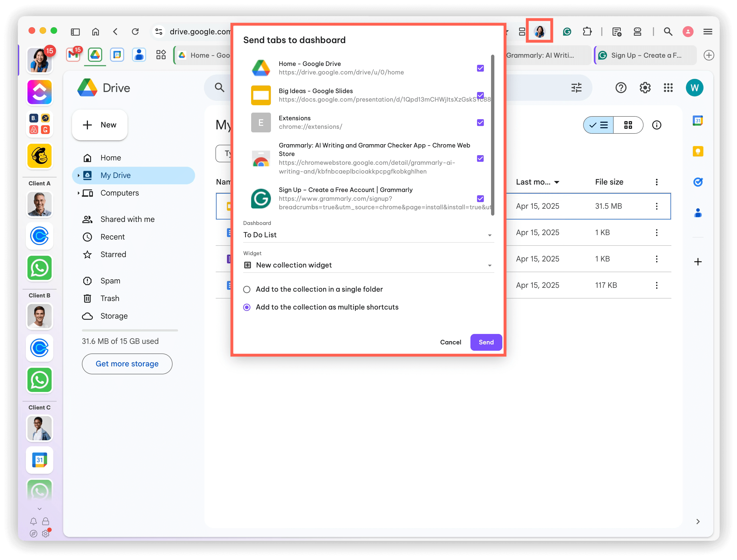The width and height of the screenshot is (737, 560).
Task: Open notifications bell icon
Action: (x=33, y=521)
